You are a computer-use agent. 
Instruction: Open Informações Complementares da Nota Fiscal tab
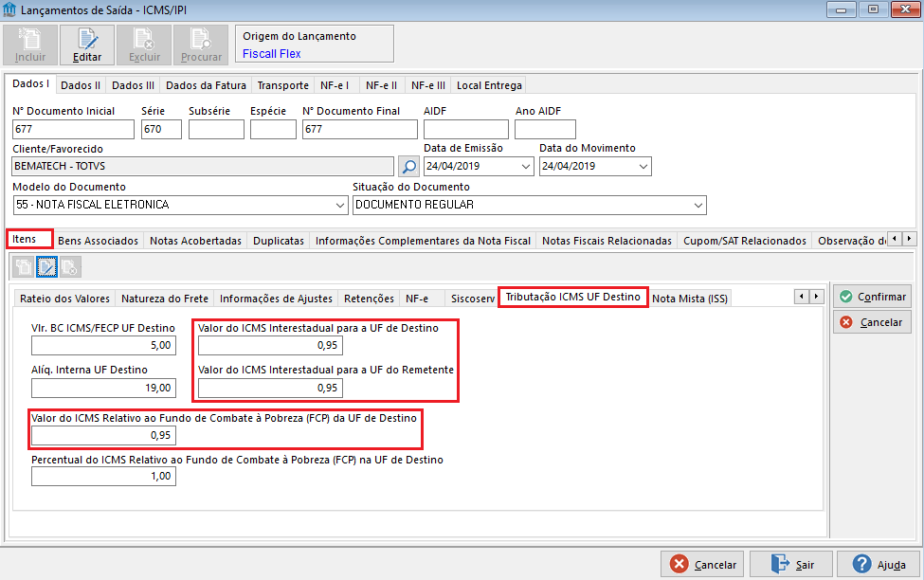coord(423,241)
